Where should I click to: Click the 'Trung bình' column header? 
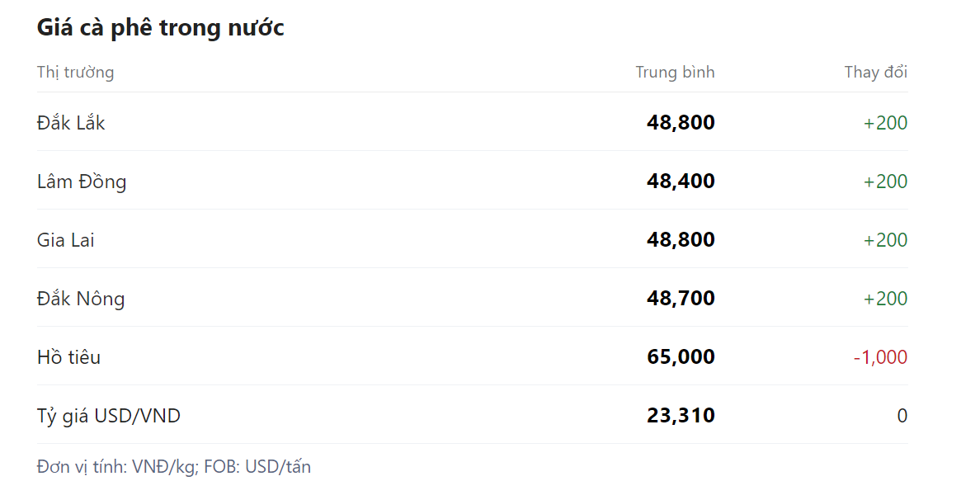click(x=675, y=72)
